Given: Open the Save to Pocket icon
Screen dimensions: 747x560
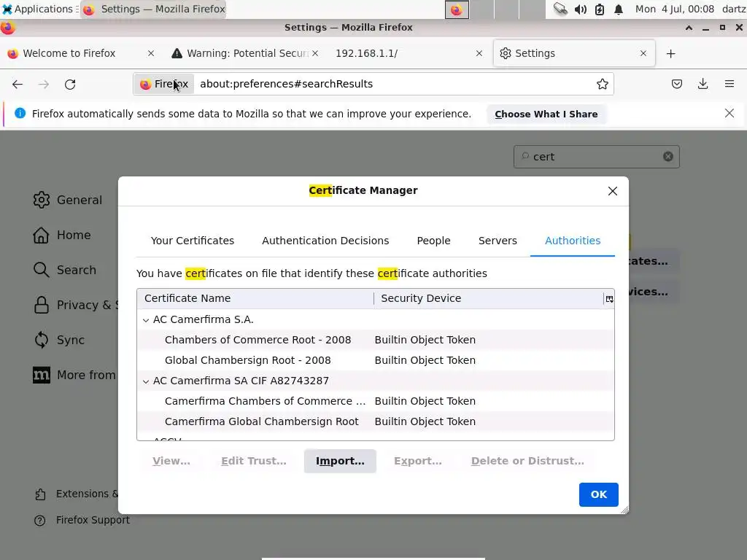Looking at the screenshot, I should (677, 85).
